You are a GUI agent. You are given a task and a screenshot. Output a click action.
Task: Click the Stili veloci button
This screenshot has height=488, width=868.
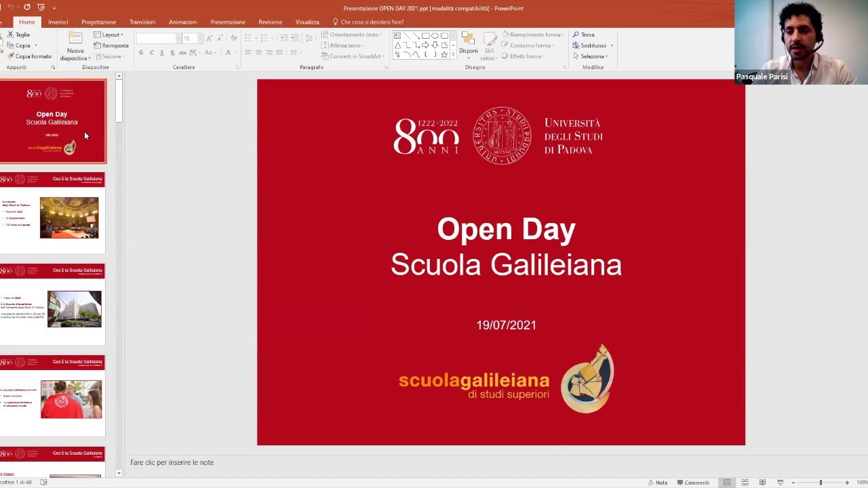tap(490, 46)
